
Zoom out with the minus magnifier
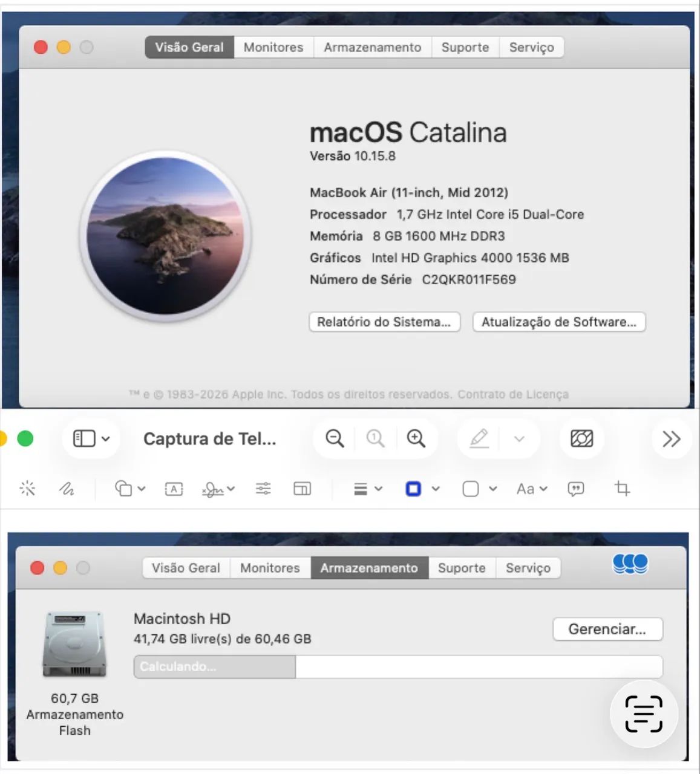(x=335, y=438)
